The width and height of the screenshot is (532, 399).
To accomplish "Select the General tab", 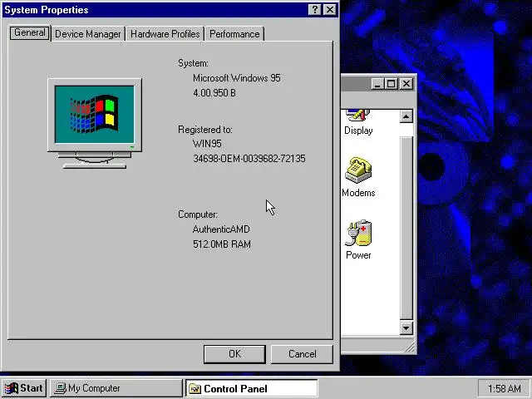I will pos(30,33).
